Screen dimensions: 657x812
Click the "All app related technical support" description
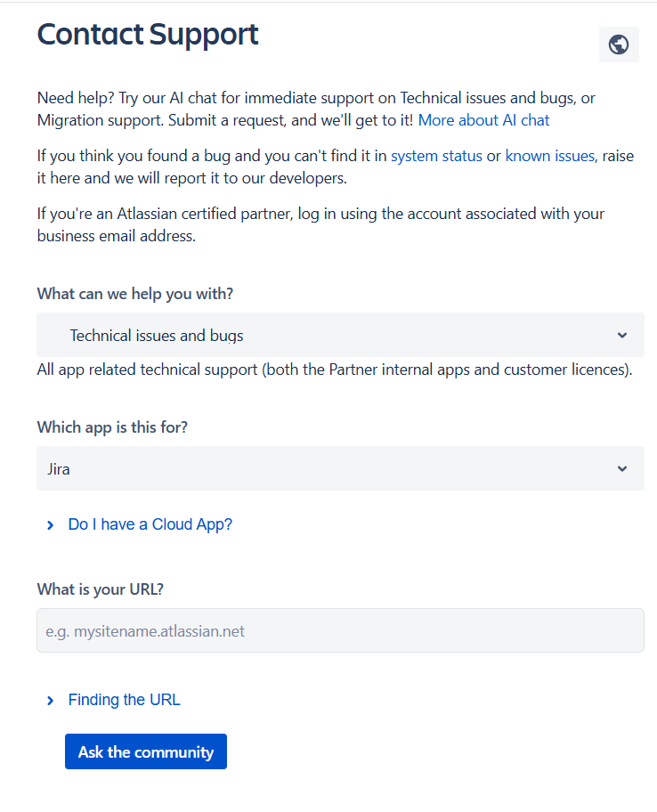tap(335, 369)
